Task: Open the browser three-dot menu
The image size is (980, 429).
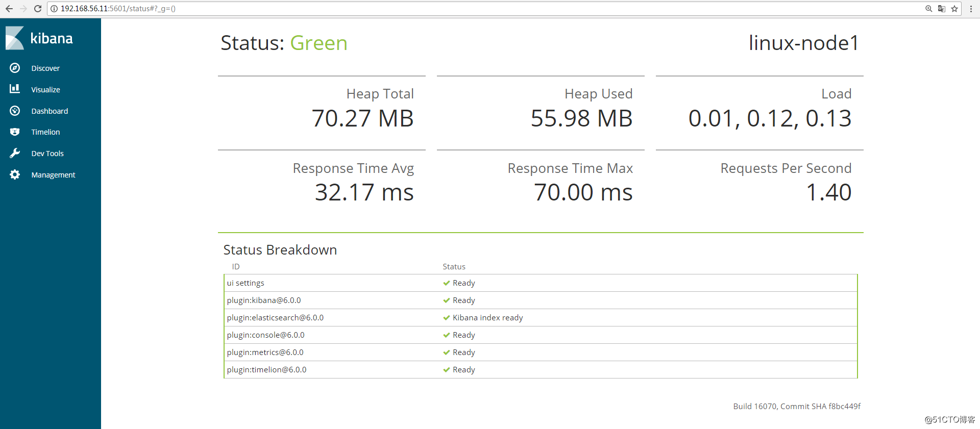Action: pyautogui.click(x=971, y=9)
